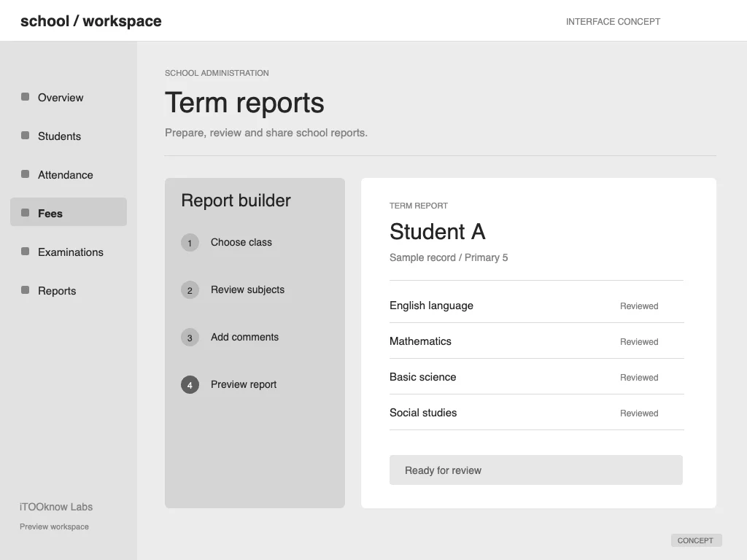Click Reviewed status for English language
The height and width of the screenshot is (560, 747).
coord(639,306)
